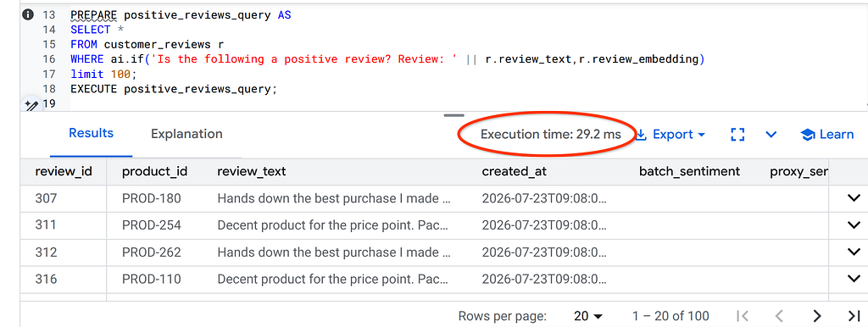Toggle fullscreen results view icon

tap(737, 135)
